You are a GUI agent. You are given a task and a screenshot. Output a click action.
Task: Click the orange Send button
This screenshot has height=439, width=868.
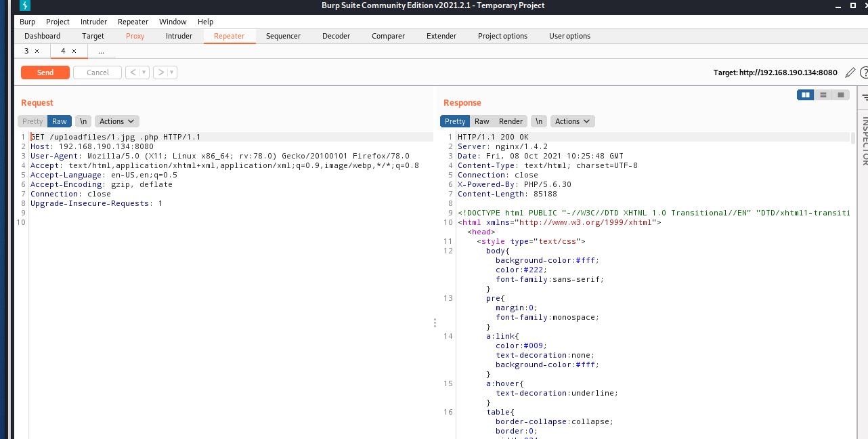click(45, 72)
